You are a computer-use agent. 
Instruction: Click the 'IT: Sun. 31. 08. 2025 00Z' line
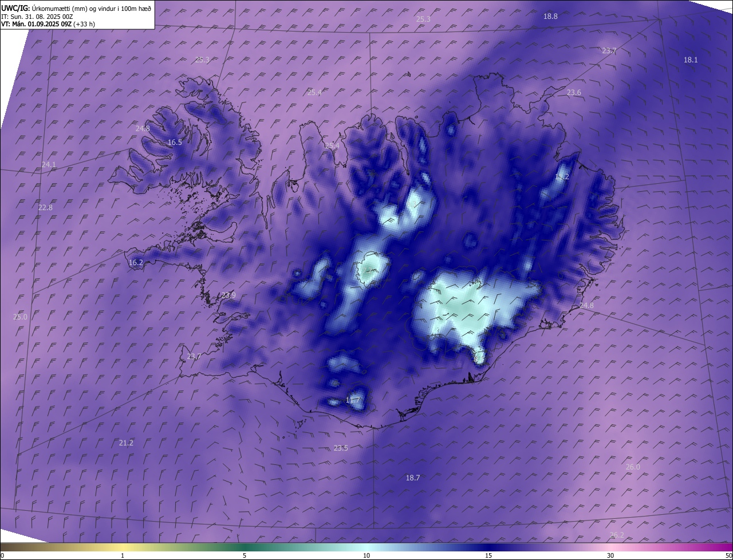click(x=37, y=17)
